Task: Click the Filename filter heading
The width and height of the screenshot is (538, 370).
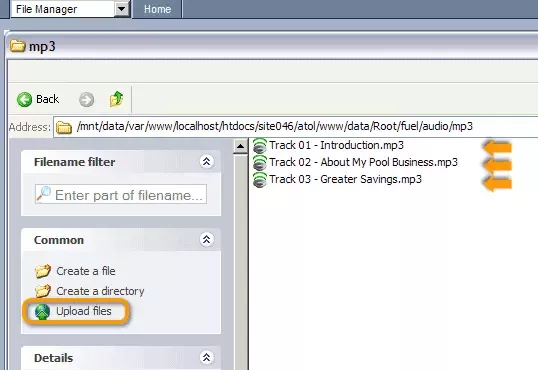Action: 74,162
